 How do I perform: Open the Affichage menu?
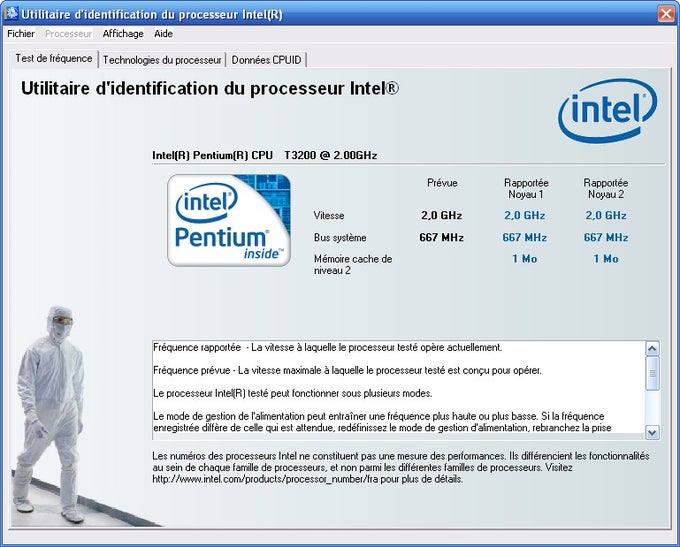pos(123,33)
